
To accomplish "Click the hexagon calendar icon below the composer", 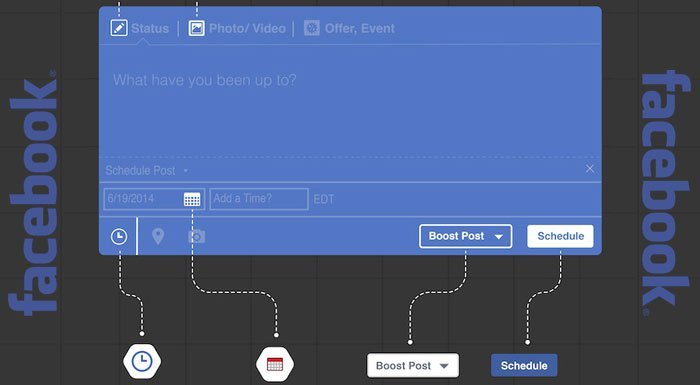I will pos(275,364).
